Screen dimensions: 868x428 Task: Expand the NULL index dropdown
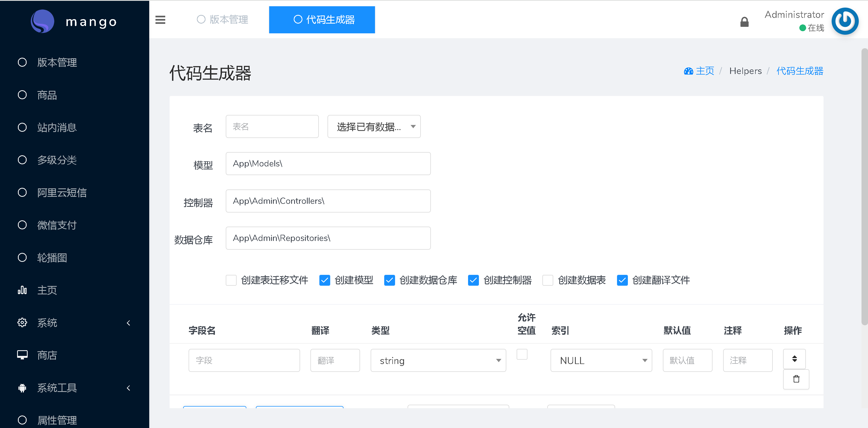[x=601, y=360]
